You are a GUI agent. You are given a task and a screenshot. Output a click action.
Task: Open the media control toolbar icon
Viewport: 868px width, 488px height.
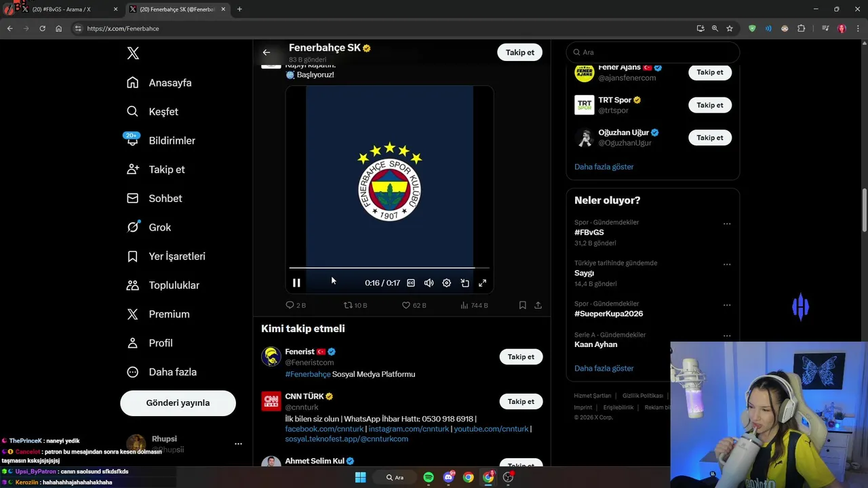pos(825,28)
